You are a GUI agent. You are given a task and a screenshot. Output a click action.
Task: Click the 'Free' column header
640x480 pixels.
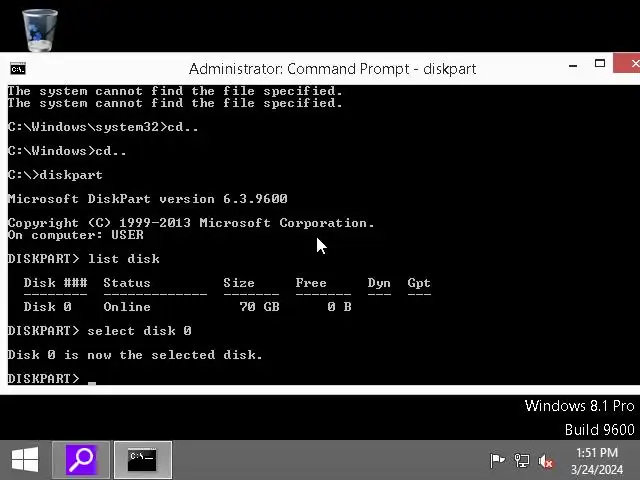click(x=311, y=283)
